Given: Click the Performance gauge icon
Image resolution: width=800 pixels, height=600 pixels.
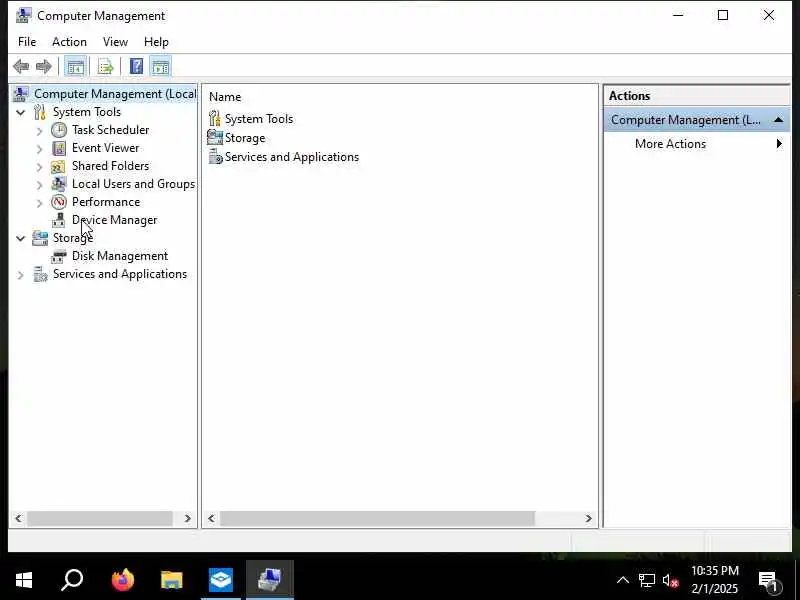Looking at the screenshot, I should point(59,202).
